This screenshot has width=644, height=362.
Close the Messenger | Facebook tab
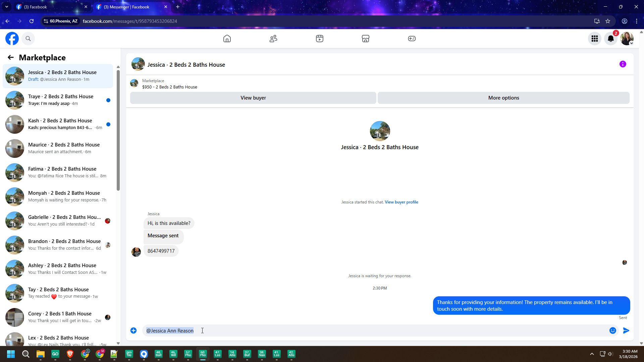point(166,7)
